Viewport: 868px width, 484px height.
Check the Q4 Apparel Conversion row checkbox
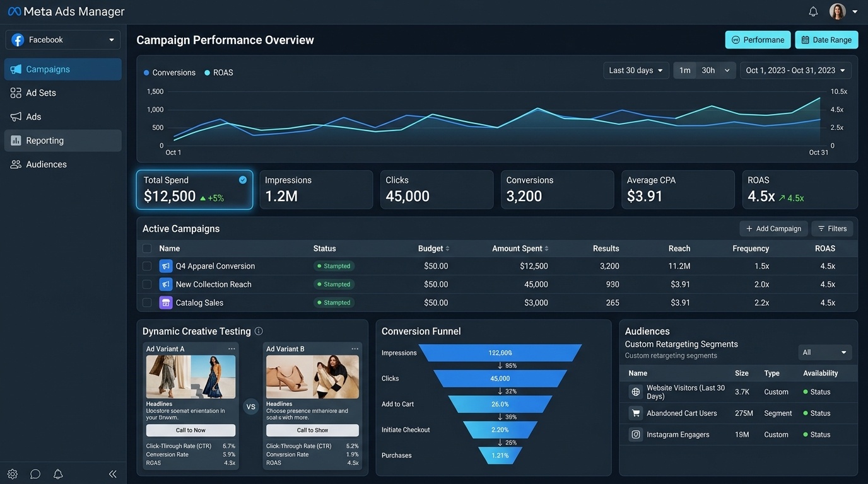coord(147,266)
